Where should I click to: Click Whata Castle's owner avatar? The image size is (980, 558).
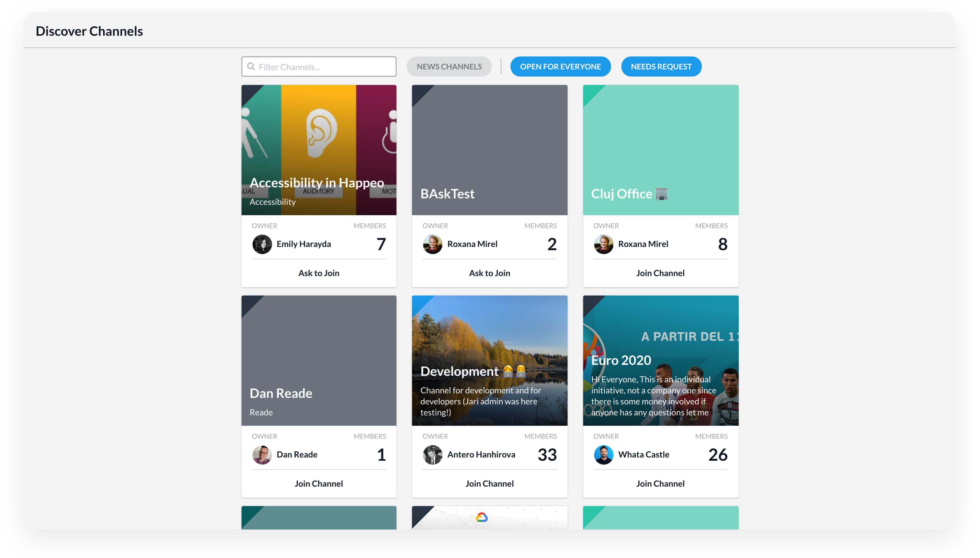(603, 454)
